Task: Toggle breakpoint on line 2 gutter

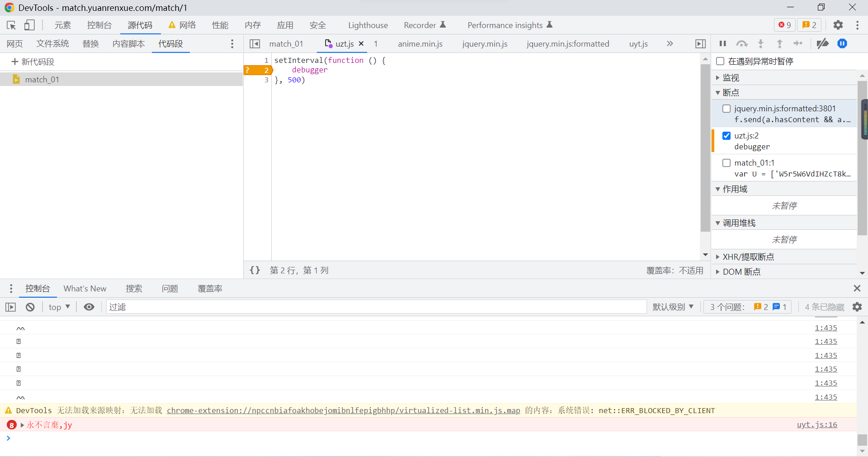Action: click(259, 70)
